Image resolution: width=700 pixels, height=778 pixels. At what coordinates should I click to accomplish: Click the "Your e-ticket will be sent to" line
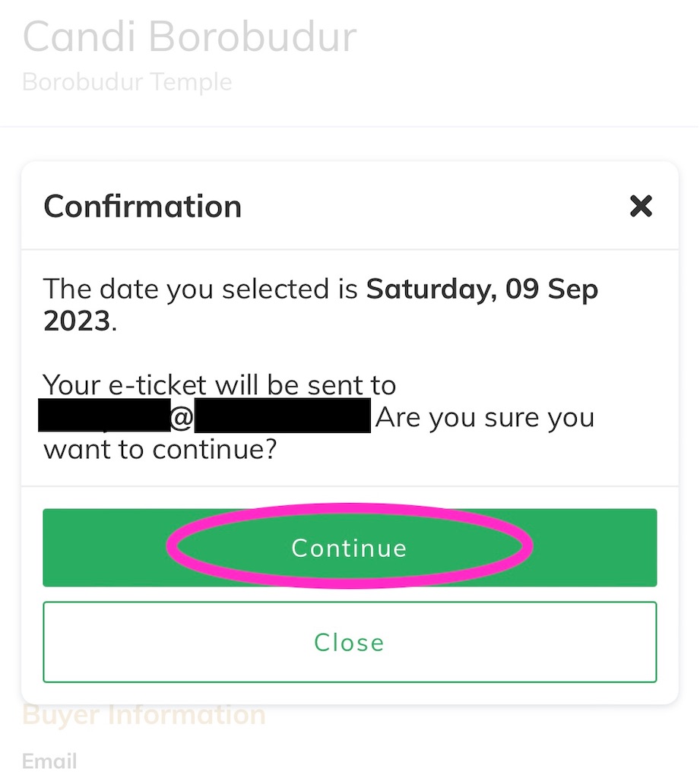click(220, 385)
